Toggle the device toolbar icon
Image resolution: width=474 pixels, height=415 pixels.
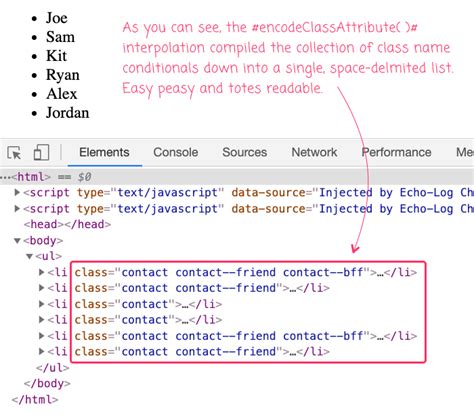click(41, 153)
